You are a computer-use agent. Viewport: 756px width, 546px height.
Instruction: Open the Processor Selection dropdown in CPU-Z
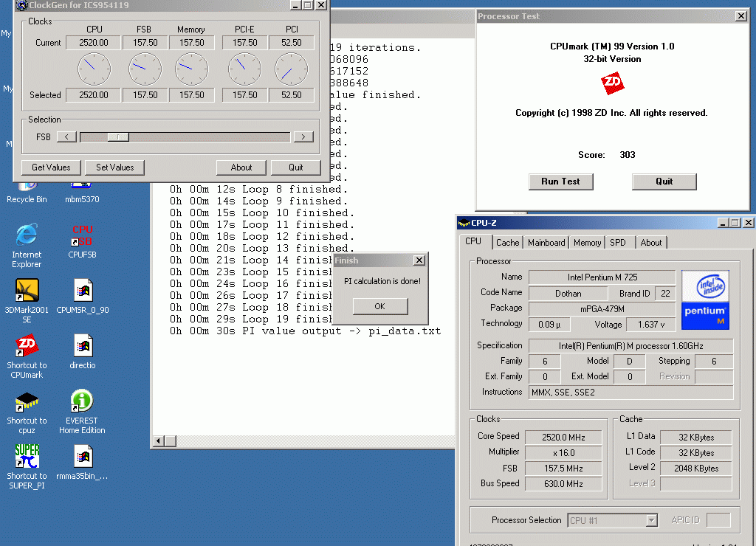651,520
